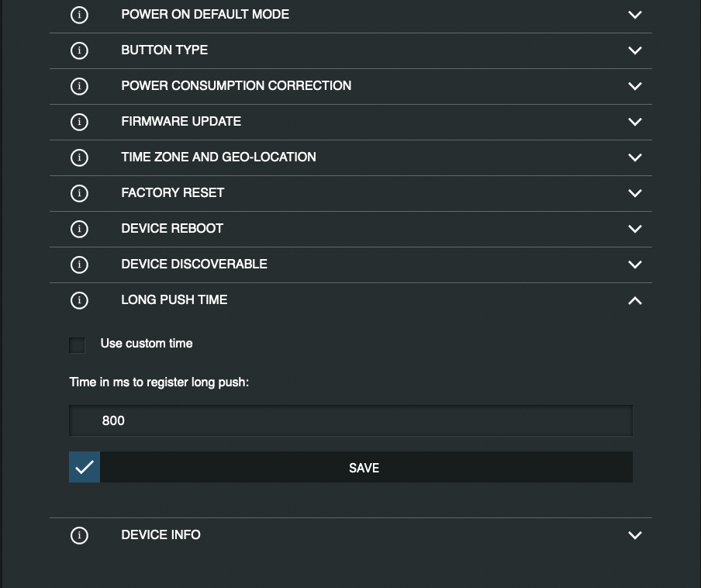Open the Device Reboot section title

[172, 229]
